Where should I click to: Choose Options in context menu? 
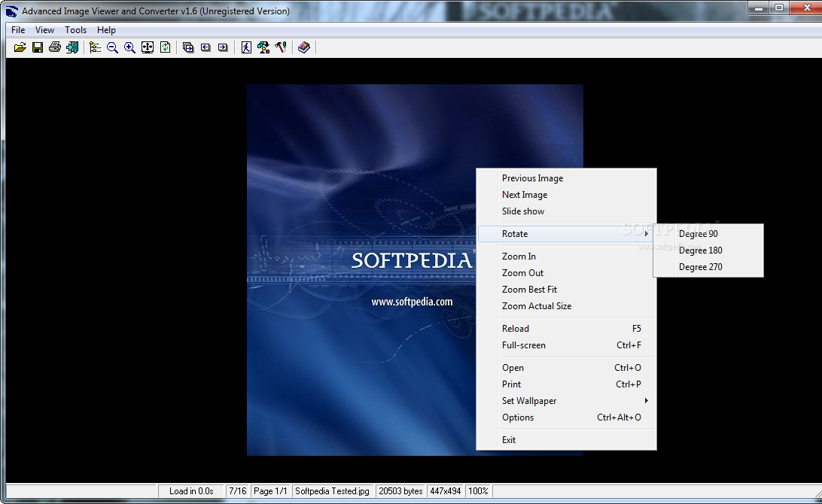tap(567, 417)
